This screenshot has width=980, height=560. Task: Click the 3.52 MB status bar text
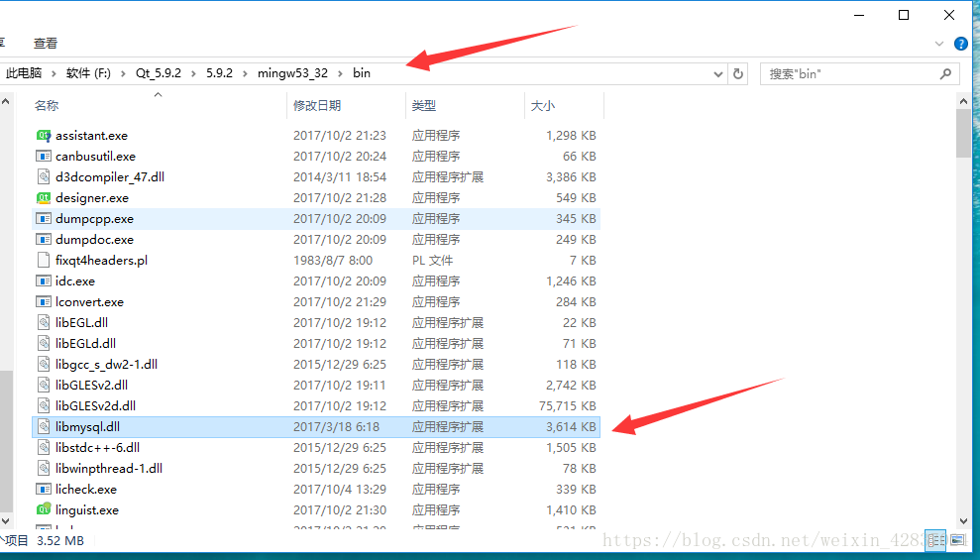(x=60, y=540)
